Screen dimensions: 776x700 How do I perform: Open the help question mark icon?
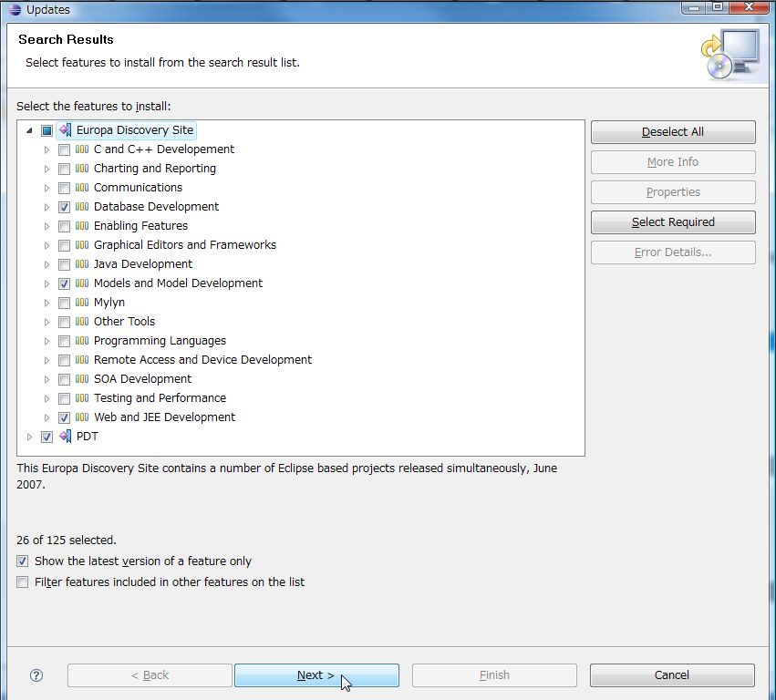pyautogui.click(x=36, y=675)
